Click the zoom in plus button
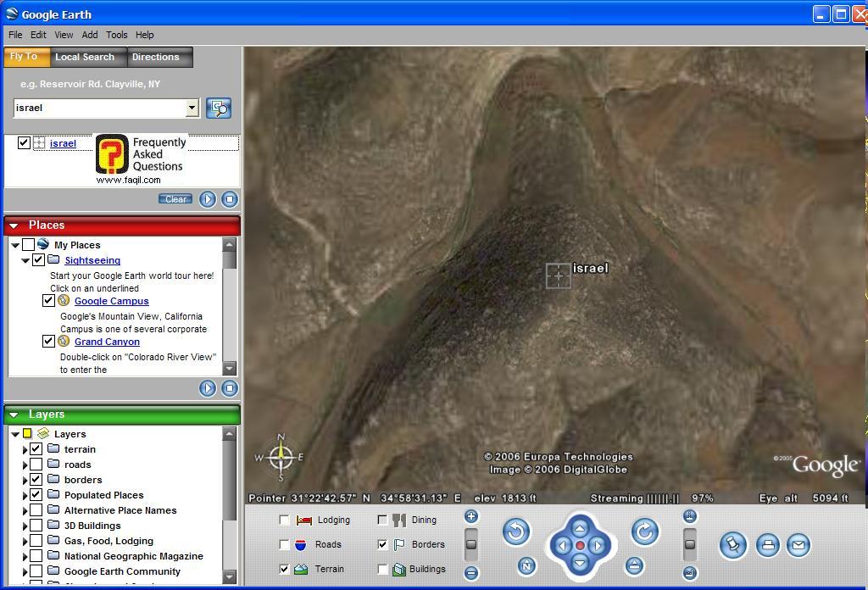Image resolution: width=868 pixels, height=590 pixels. (x=471, y=516)
